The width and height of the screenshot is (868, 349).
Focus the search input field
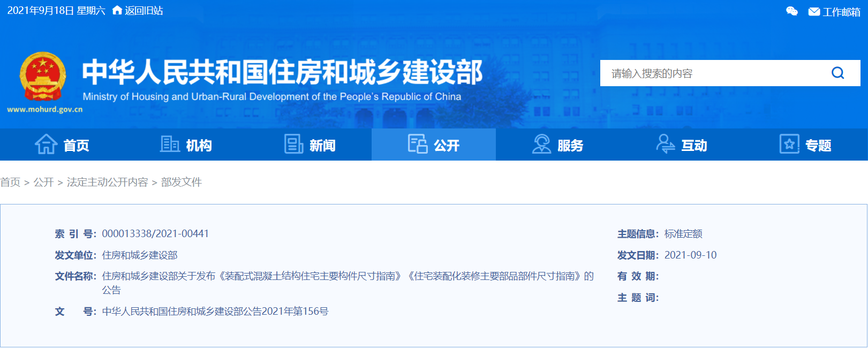pyautogui.click(x=712, y=73)
